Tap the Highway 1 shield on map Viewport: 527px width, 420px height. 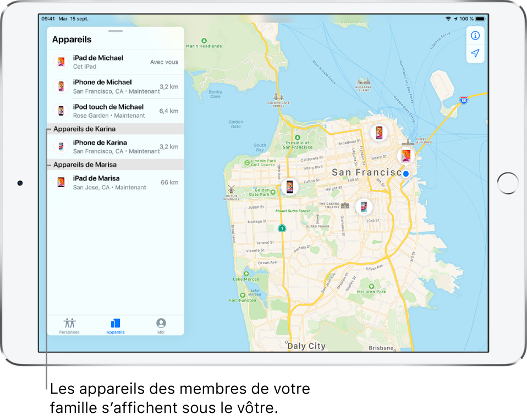coord(282,228)
